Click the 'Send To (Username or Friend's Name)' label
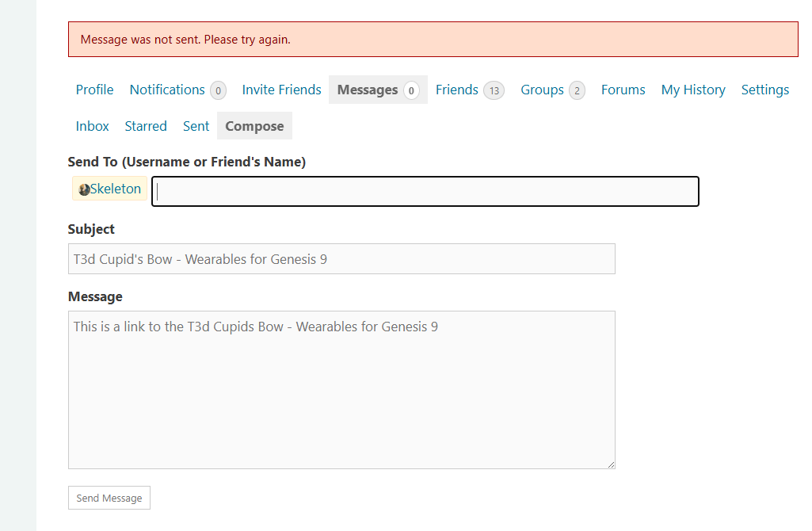812x531 pixels. 187,162
